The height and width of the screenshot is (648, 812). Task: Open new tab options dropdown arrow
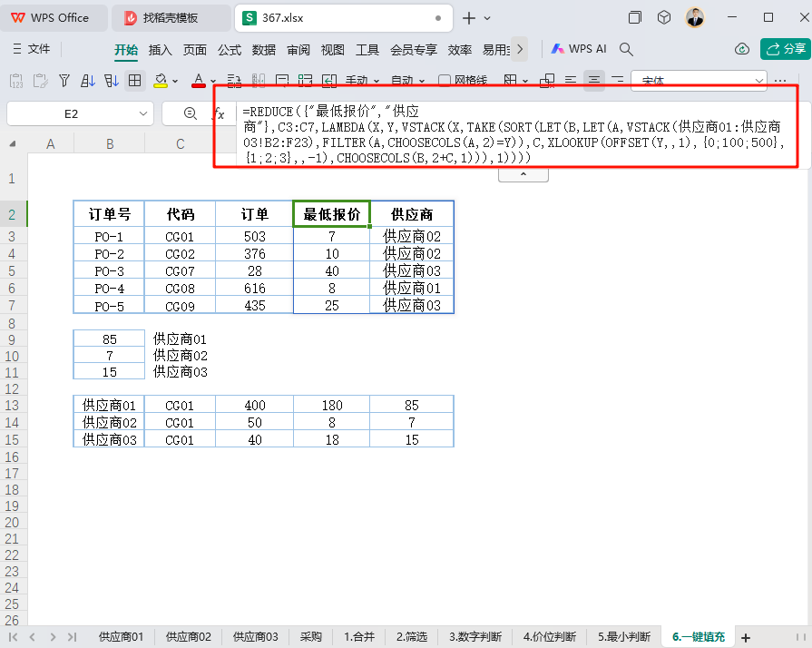(487, 18)
